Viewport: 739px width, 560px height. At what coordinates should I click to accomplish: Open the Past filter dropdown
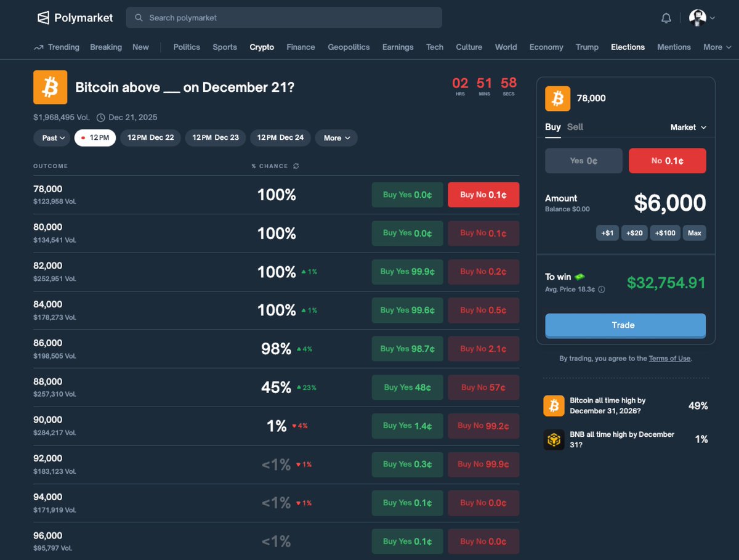51,137
